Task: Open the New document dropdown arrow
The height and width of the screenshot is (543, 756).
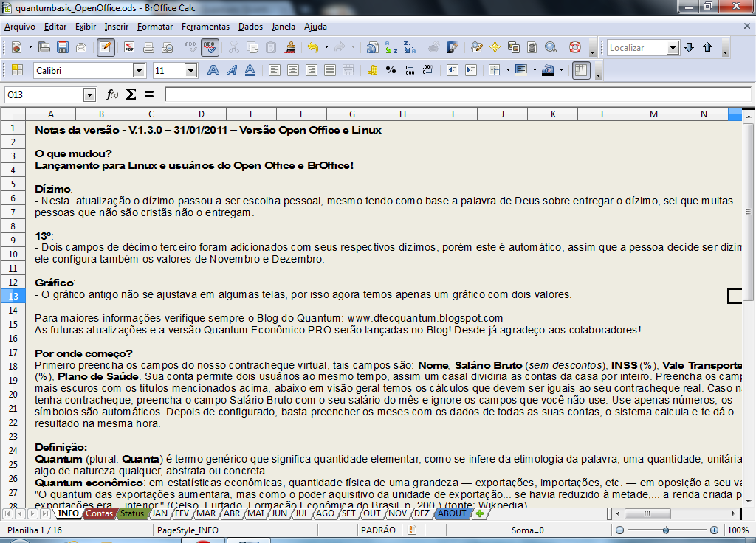Action: [30, 47]
